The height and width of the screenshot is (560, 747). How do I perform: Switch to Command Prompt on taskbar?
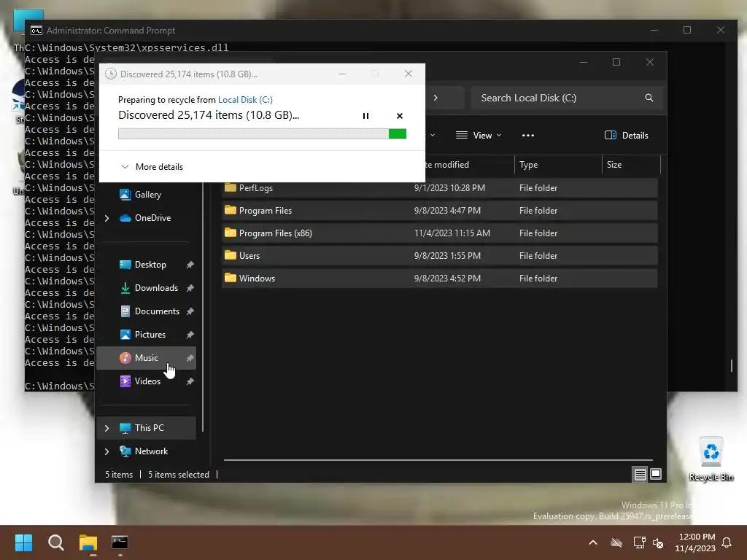point(120,542)
